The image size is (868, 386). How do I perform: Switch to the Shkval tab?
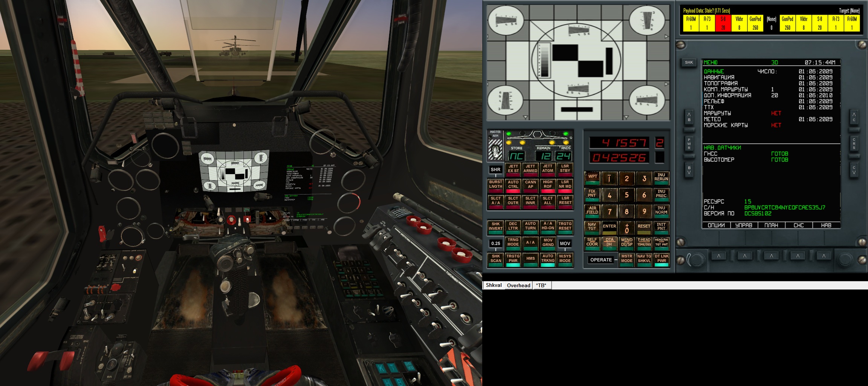[494, 285]
